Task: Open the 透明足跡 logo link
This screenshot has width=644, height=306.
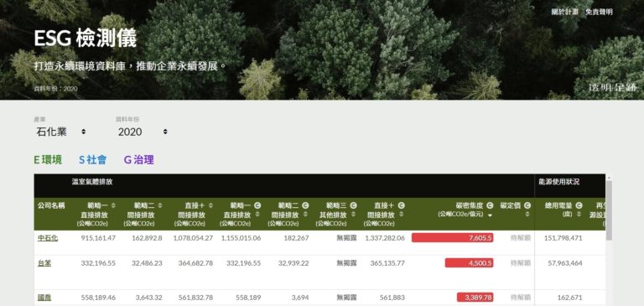Action: (x=612, y=87)
